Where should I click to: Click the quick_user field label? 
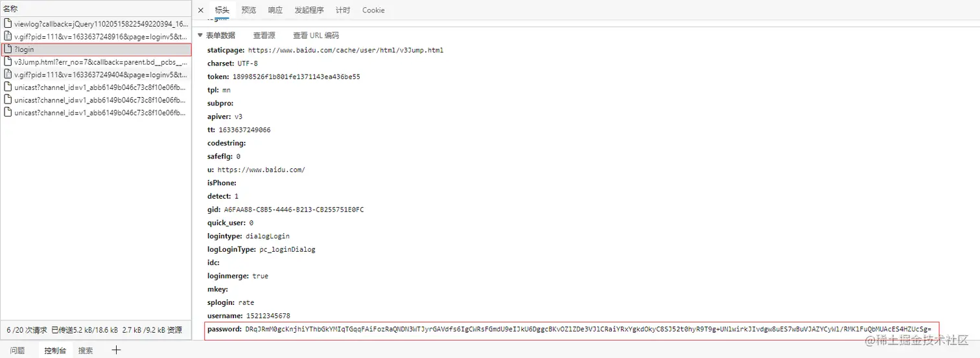(x=226, y=223)
